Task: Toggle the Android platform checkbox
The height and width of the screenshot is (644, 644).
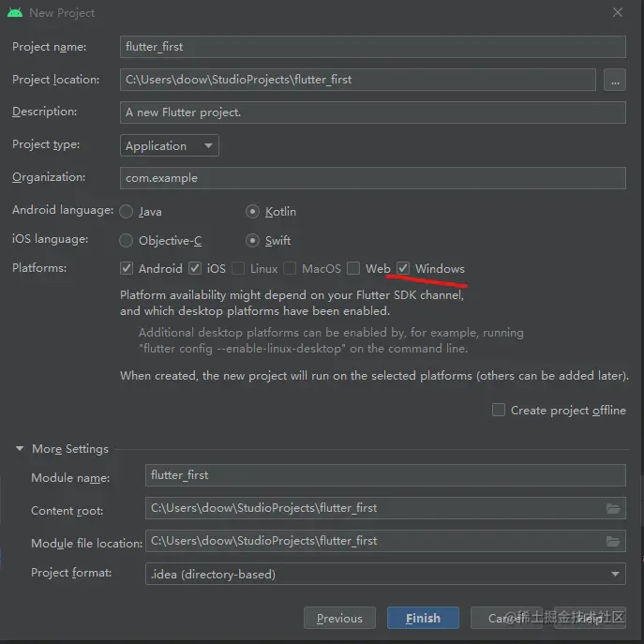Action: 127,269
